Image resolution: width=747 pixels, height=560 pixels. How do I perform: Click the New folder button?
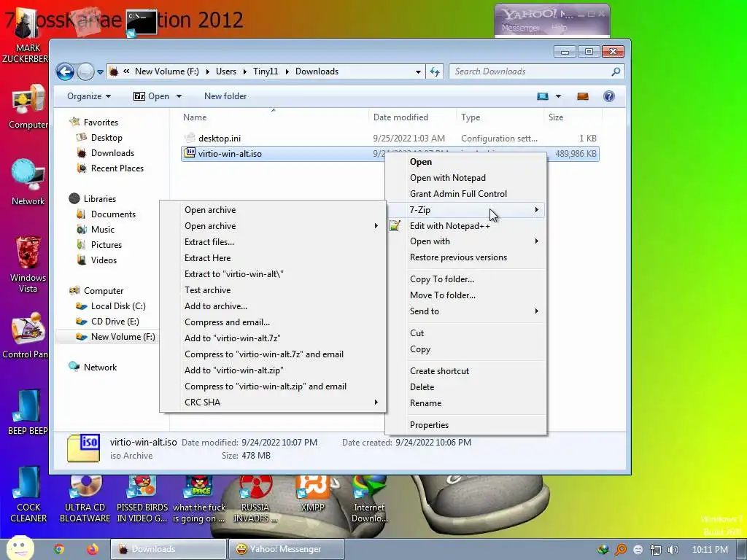225,96
